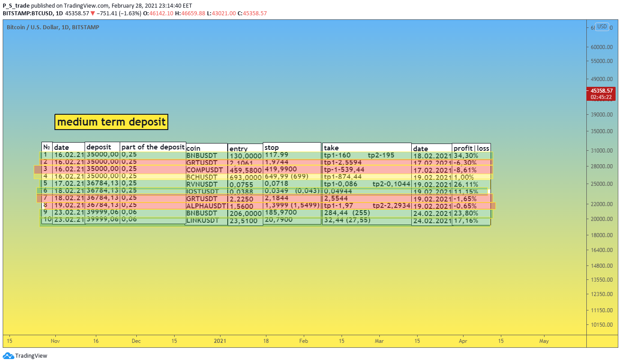Click the 23,80% profit cell
The image size is (621, 364).
point(466,213)
